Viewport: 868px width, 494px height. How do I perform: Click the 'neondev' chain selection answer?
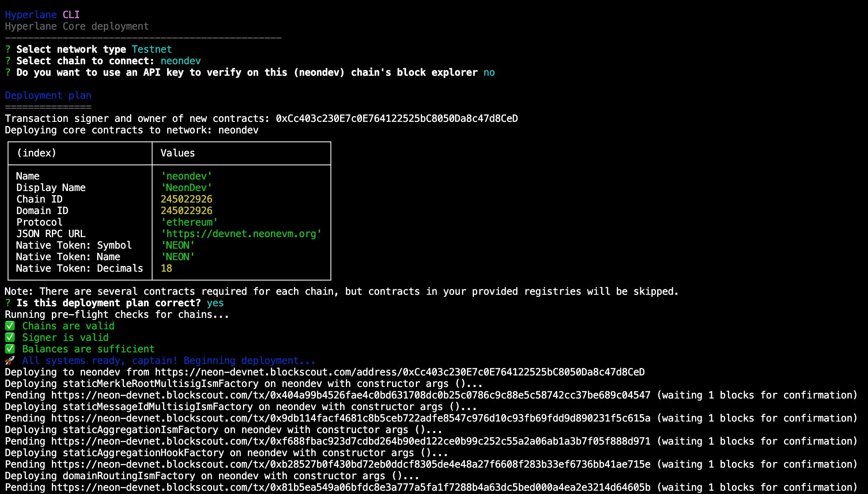tap(180, 61)
